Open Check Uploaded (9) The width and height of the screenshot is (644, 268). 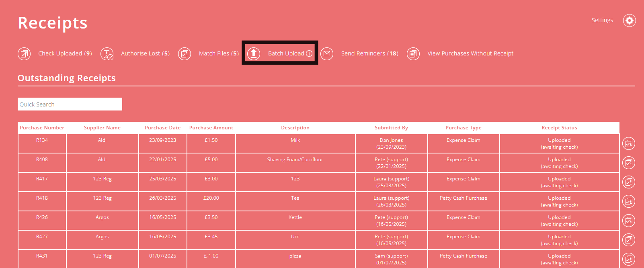point(65,53)
